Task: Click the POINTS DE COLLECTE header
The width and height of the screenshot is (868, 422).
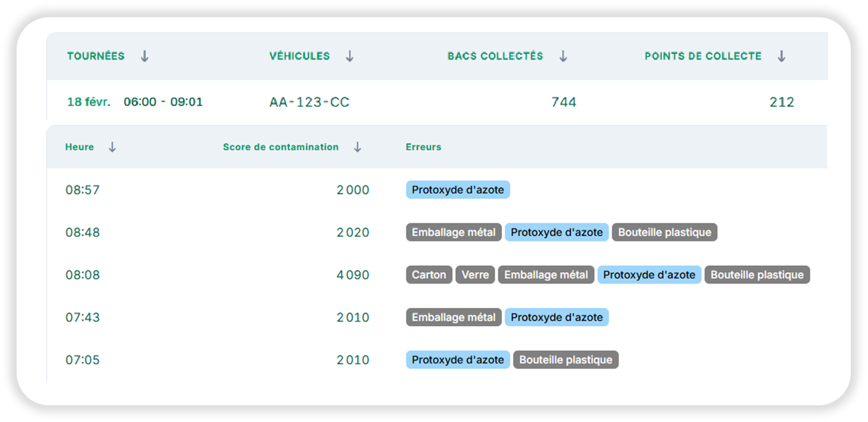Action: coord(703,56)
